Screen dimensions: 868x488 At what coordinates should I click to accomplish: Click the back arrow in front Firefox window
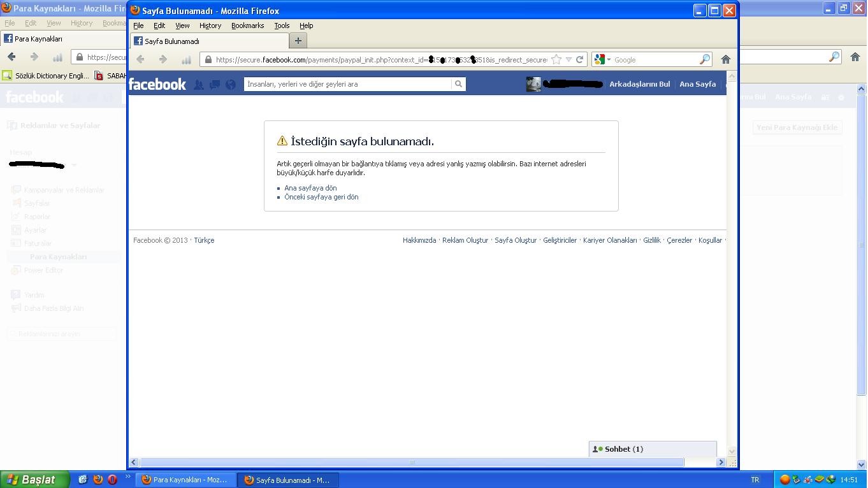click(140, 59)
